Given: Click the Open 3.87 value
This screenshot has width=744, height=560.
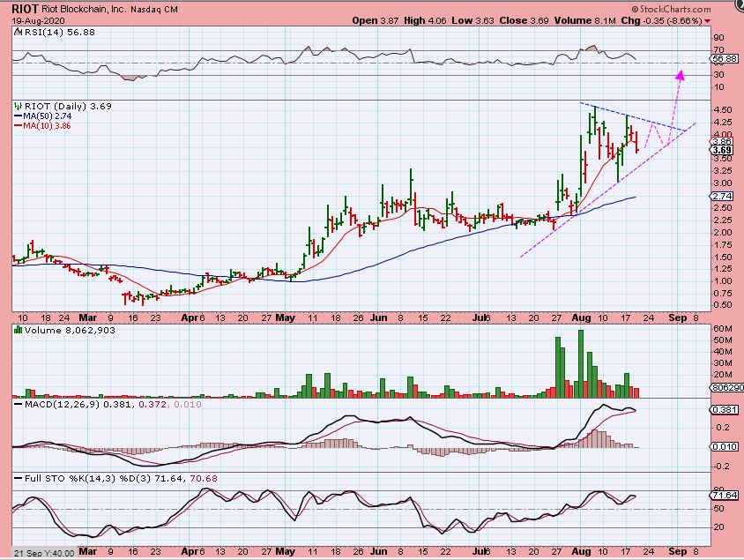Looking at the screenshot, I should tap(375, 21).
